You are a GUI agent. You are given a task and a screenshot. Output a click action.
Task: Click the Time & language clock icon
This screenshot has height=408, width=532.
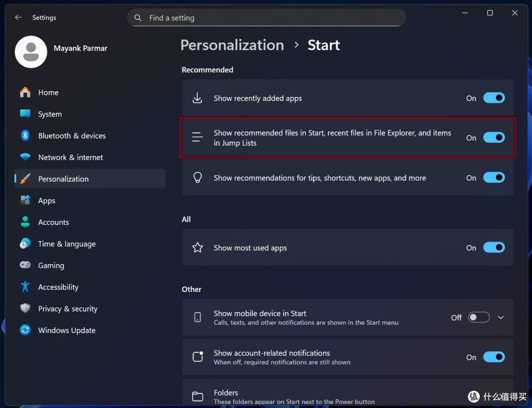point(25,244)
